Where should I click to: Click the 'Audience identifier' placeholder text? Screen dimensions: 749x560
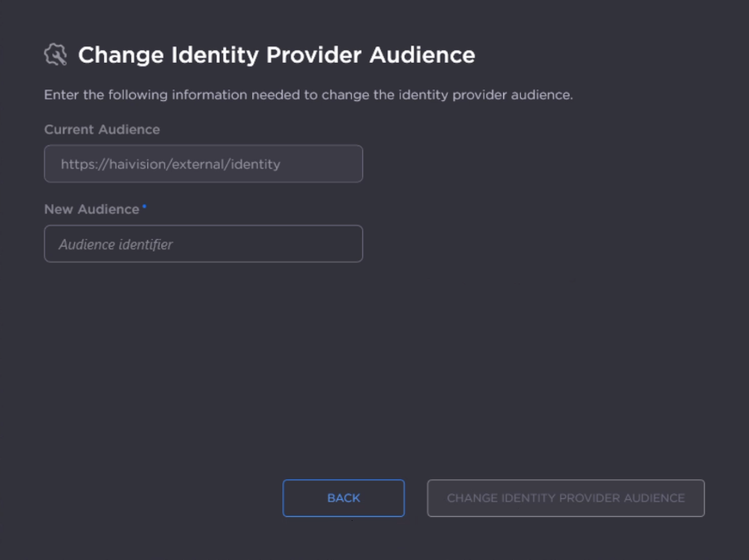[116, 244]
